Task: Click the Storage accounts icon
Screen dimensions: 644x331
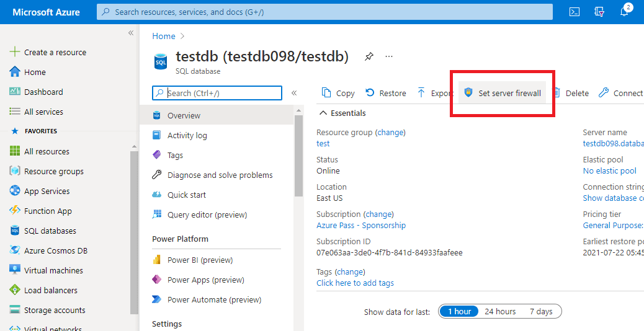Action: [15, 310]
